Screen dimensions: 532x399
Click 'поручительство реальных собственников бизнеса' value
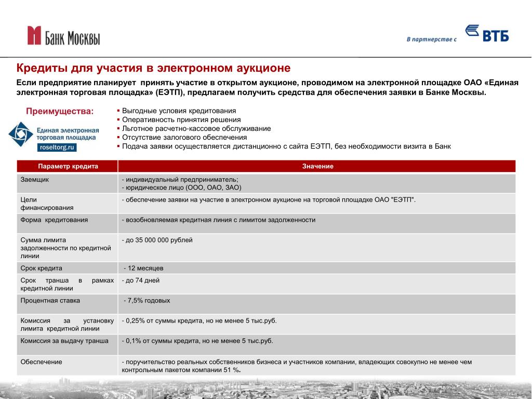297,366
